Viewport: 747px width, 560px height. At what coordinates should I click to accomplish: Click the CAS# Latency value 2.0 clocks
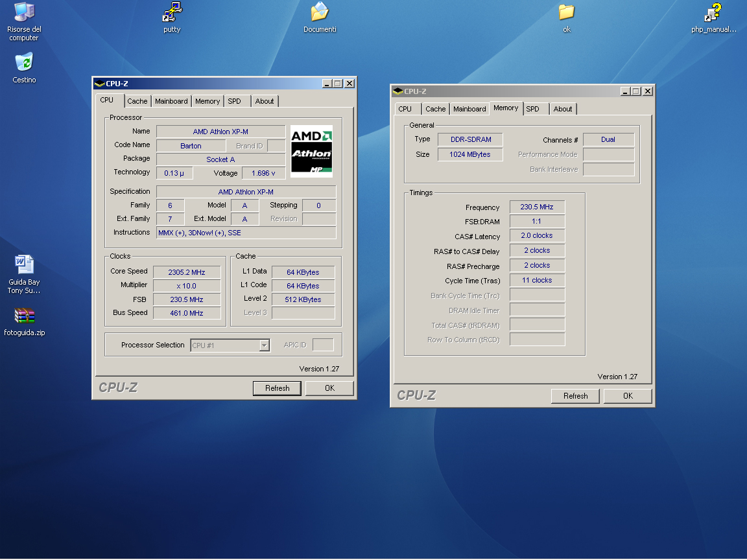pyautogui.click(x=537, y=236)
